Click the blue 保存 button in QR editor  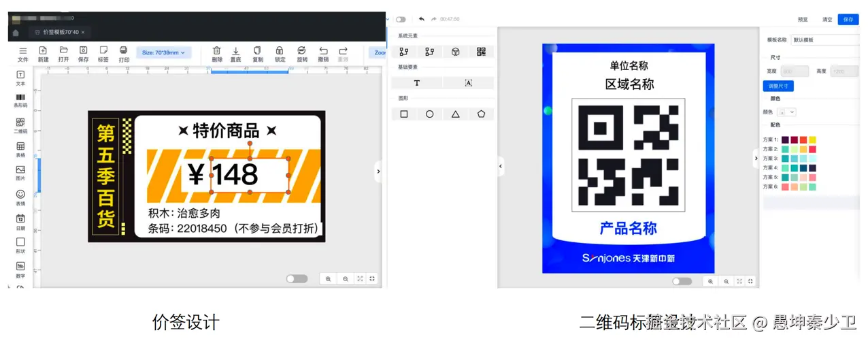click(x=848, y=20)
